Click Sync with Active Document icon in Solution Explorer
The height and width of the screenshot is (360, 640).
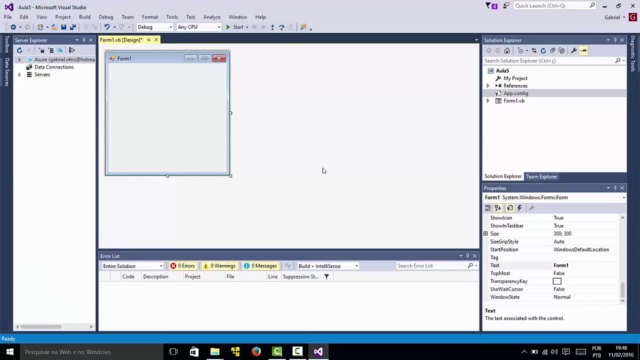pyautogui.click(x=534, y=51)
